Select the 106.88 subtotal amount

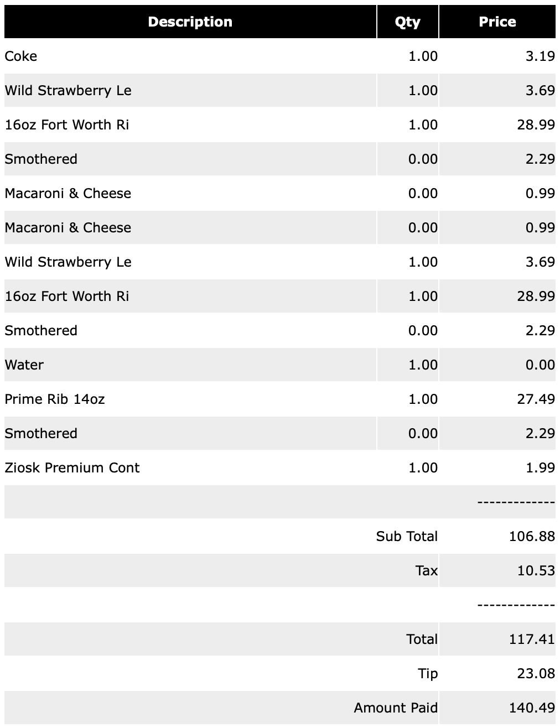[531, 537]
